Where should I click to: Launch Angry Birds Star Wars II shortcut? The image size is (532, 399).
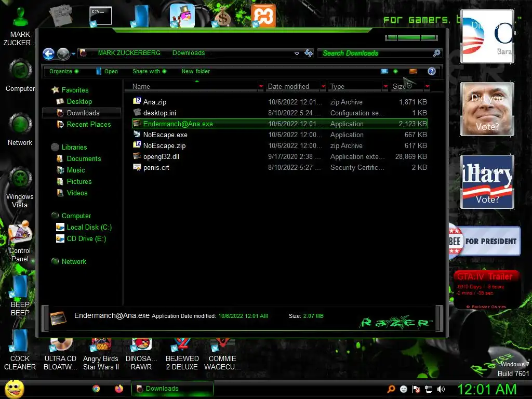(x=101, y=354)
